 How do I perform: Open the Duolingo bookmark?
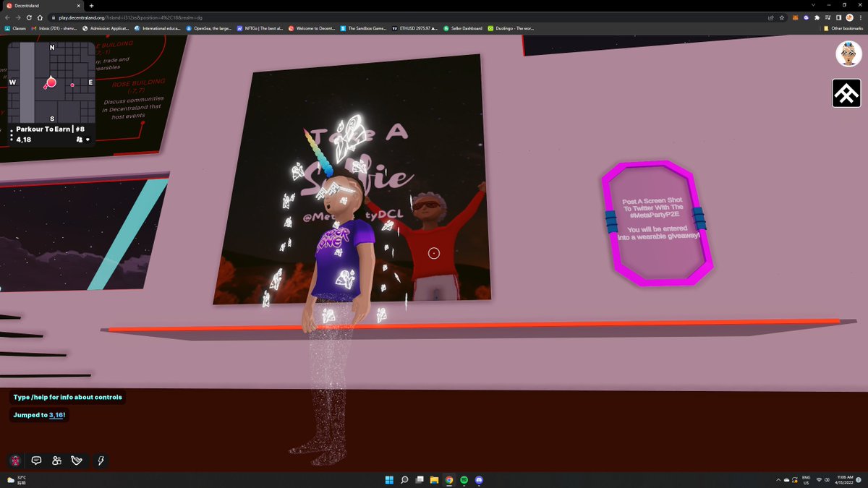pos(511,28)
